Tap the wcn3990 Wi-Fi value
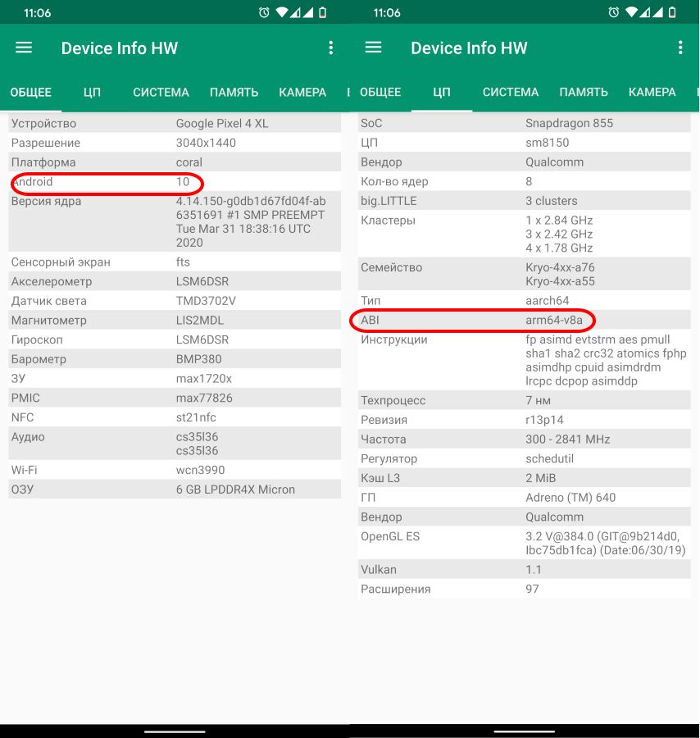Screen dimensions: 700x738 coord(200,470)
